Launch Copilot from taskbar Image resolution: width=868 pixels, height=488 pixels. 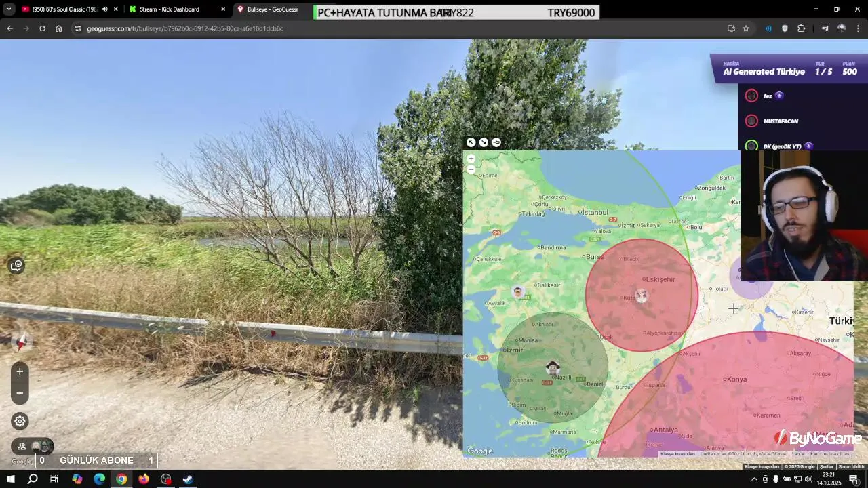[x=77, y=479]
